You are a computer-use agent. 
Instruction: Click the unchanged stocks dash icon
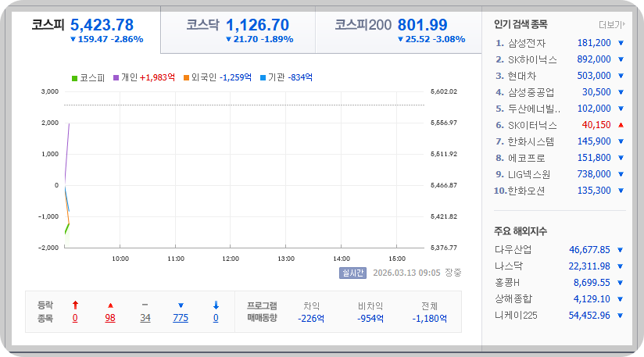coord(145,305)
